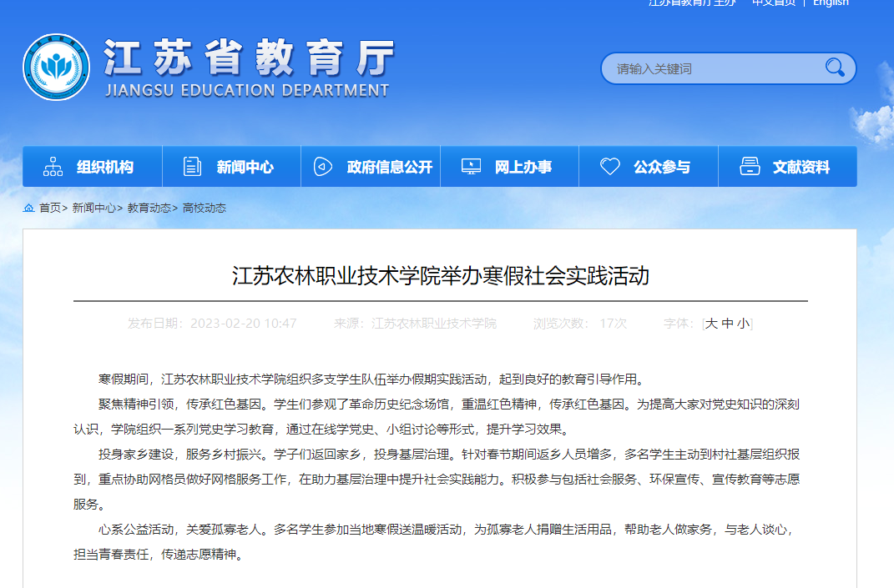Click the 政府信息公开 icon
894x588 pixels.
(x=323, y=167)
